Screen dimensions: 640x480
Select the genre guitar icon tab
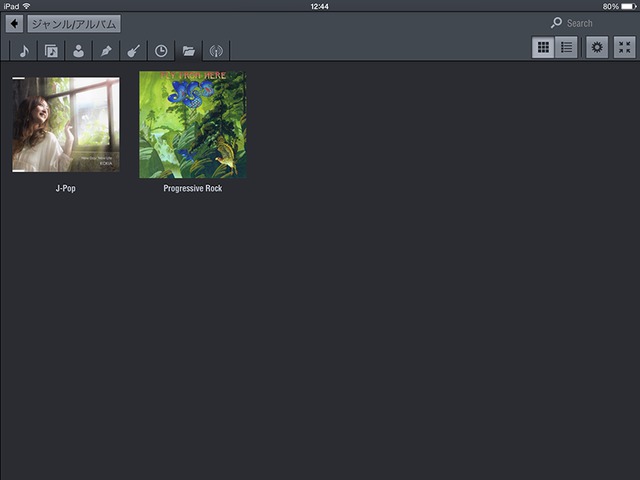coord(133,51)
